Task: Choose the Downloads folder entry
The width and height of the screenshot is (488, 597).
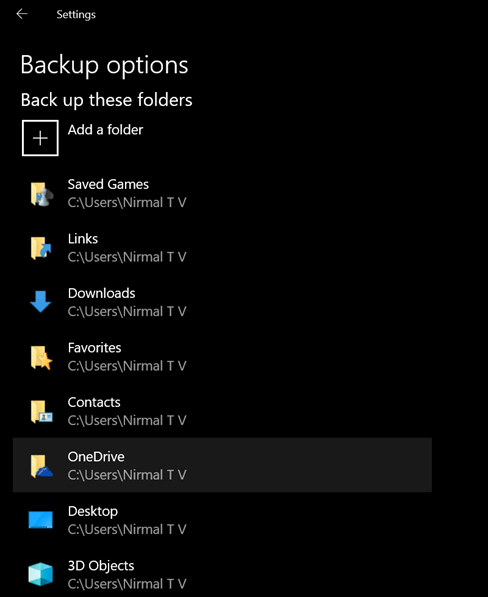Action: point(222,302)
